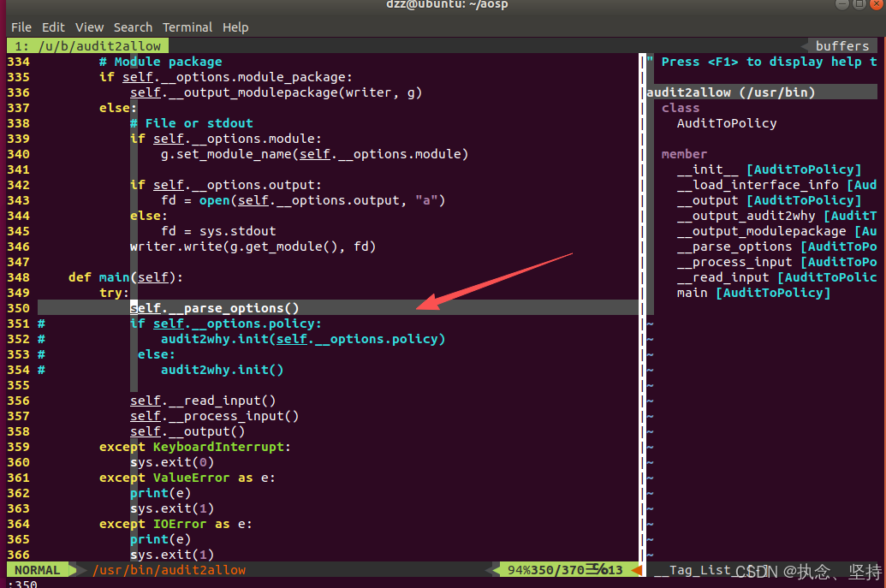Click 'def main(self):' on line 348
The image size is (886, 588).
[x=126, y=277]
